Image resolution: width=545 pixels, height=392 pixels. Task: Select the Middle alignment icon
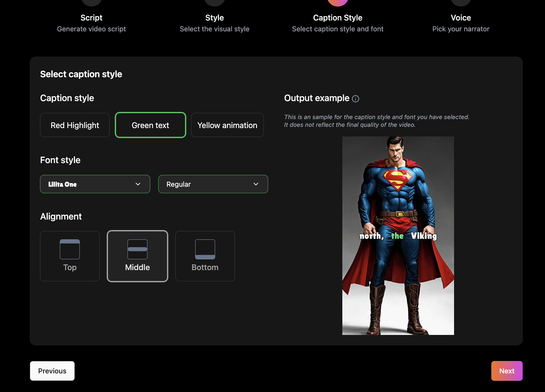point(137,249)
